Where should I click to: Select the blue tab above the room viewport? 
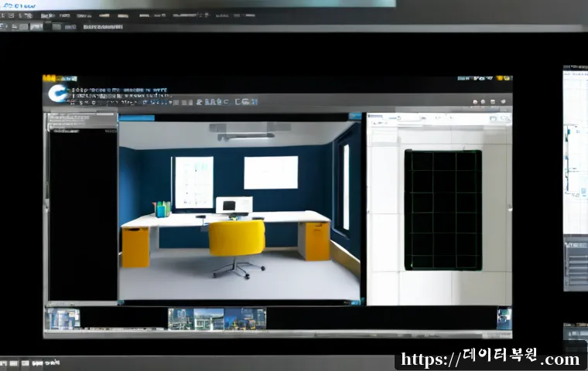136,117
